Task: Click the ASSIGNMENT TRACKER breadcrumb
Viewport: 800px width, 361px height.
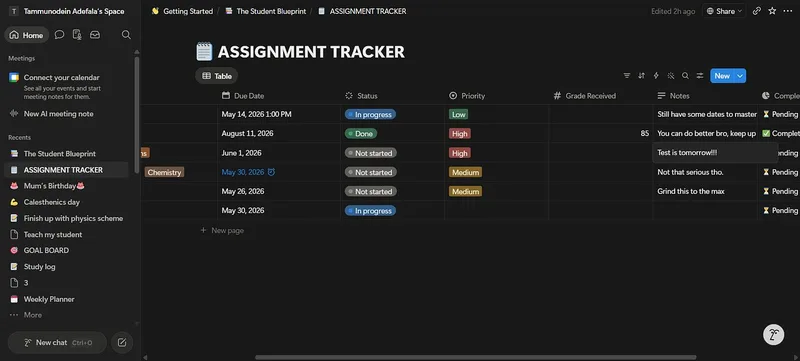Action: click(x=362, y=11)
